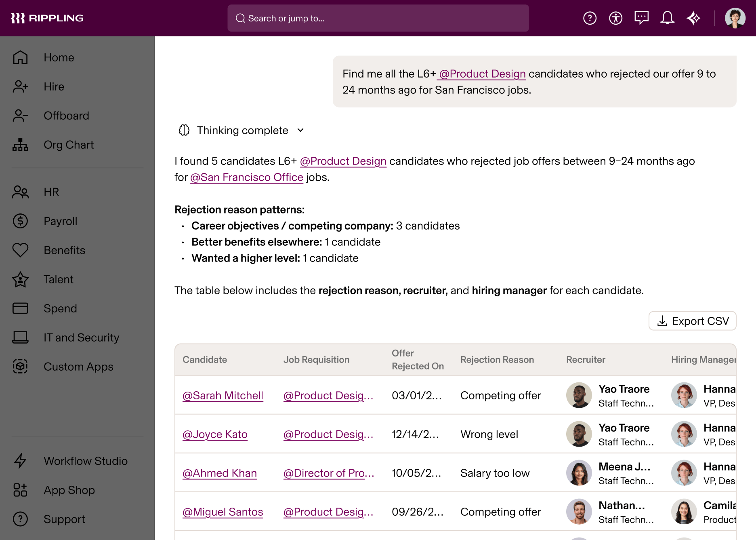Expand the Thinking complete chevron
Image resolution: width=756 pixels, height=540 pixels.
300,130
